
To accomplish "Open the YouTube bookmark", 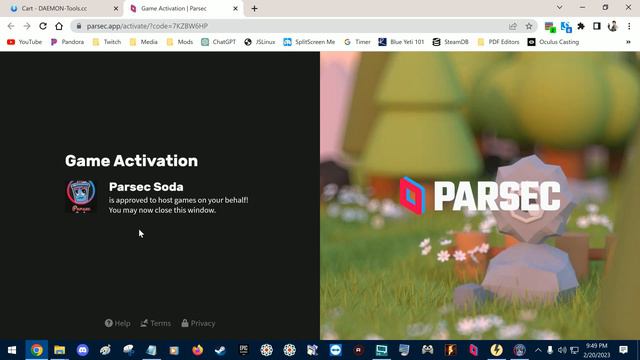I will pos(24,42).
